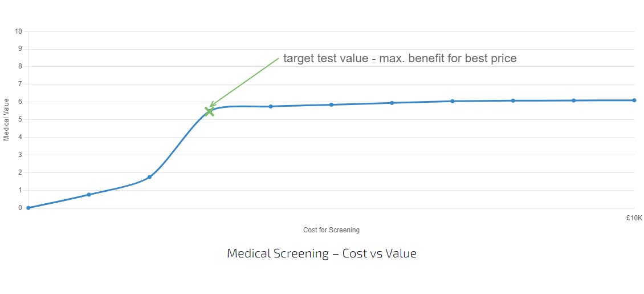Click the data point at the chart origin
644x294 pixels.
(28, 208)
